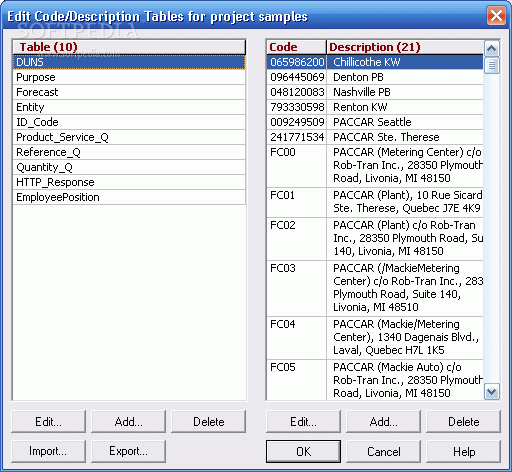The image size is (512, 472).
Task: Select the FC04 code cell
Action: [x=296, y=338]
